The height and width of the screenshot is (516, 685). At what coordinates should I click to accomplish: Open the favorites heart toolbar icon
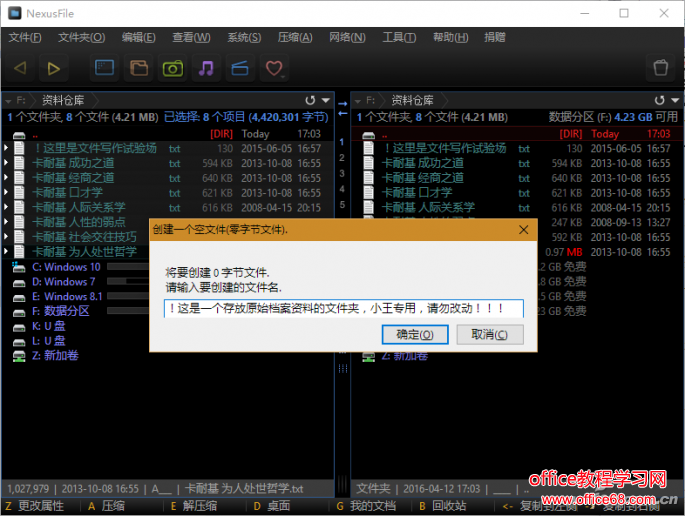point(274,68)
